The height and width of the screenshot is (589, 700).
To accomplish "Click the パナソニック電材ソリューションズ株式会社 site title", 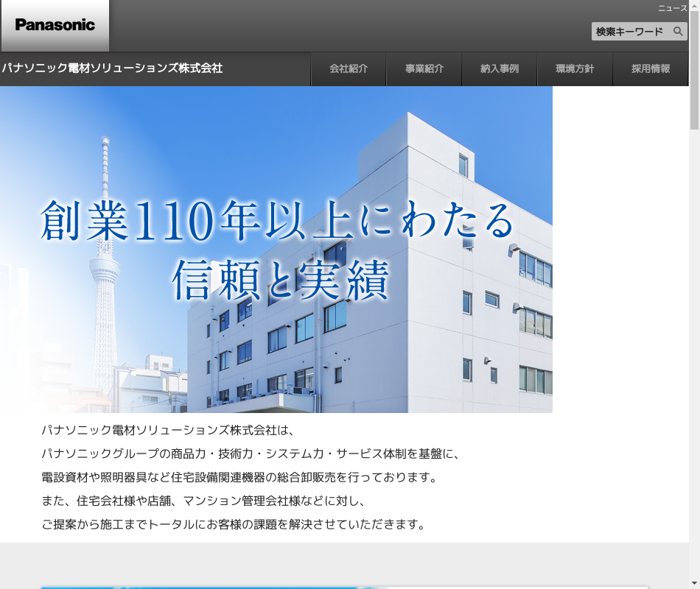I will (112, 68).
